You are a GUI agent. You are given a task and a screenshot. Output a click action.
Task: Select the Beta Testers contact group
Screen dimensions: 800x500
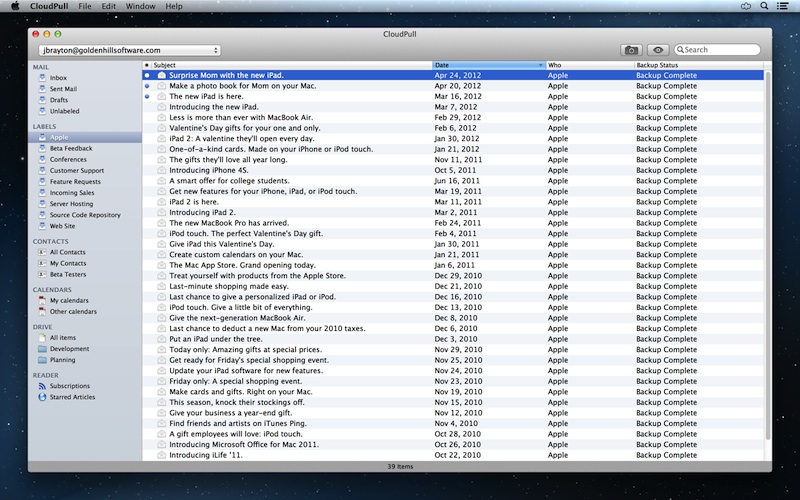coord(68,274)
